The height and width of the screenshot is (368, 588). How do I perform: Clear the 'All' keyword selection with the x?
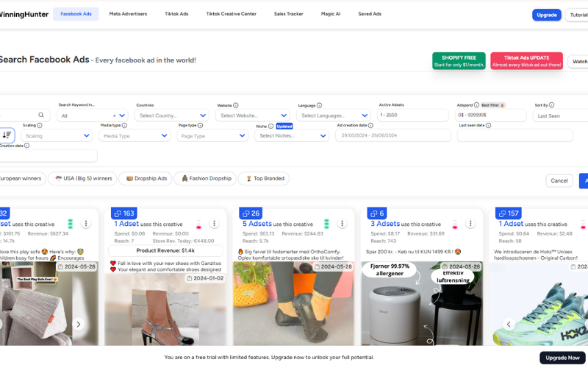[x=114, y=116]
